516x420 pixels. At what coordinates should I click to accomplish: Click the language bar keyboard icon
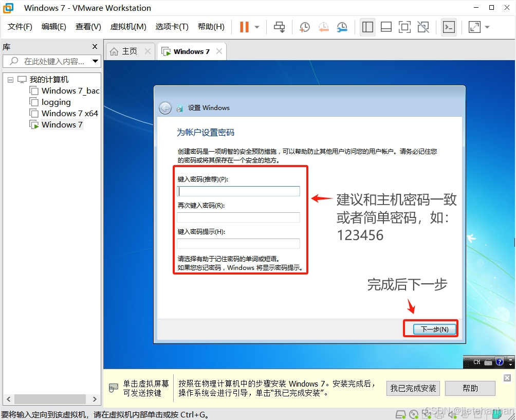point(488,362)
